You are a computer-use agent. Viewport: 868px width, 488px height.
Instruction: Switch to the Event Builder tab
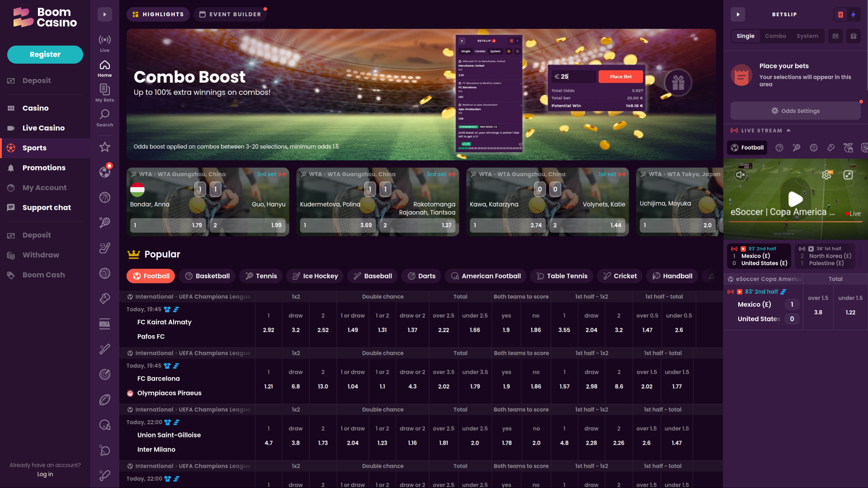231,14
